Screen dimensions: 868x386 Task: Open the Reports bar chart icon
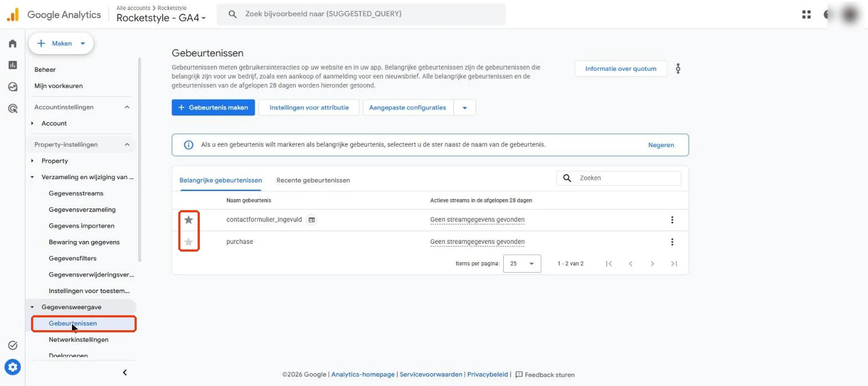[13, 65]
